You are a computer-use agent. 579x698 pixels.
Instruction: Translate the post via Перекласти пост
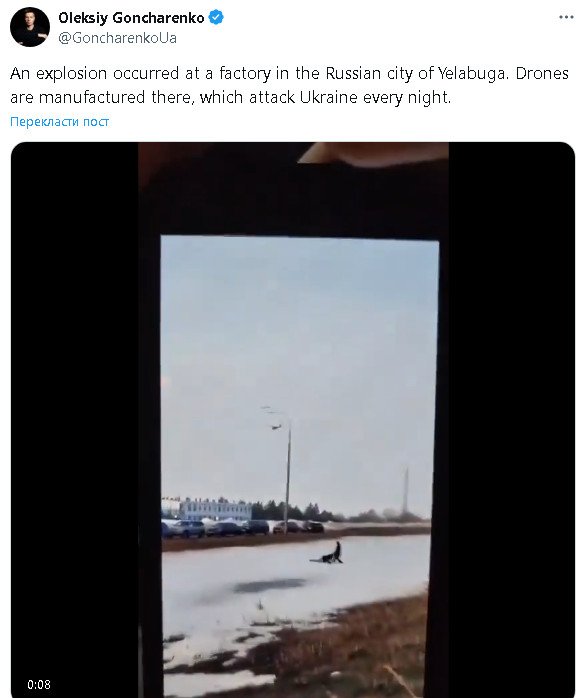tap(59, 122)
